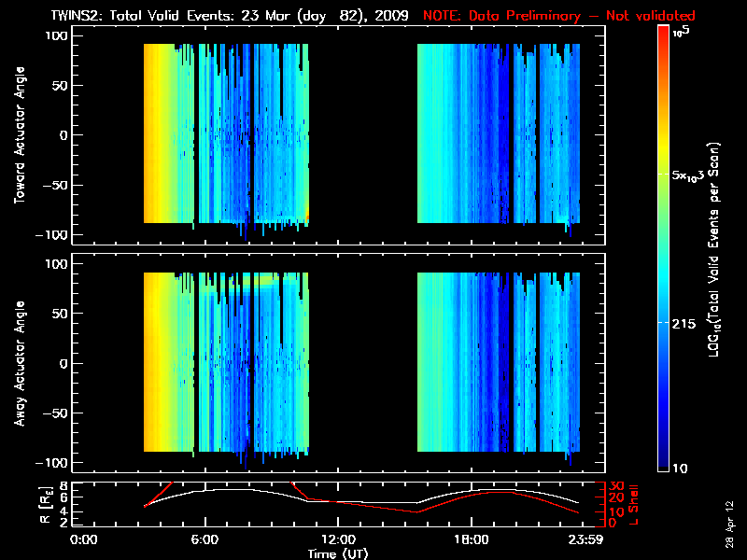
Task: Select the "6:00" time tick label
Action: click(204, 539)
